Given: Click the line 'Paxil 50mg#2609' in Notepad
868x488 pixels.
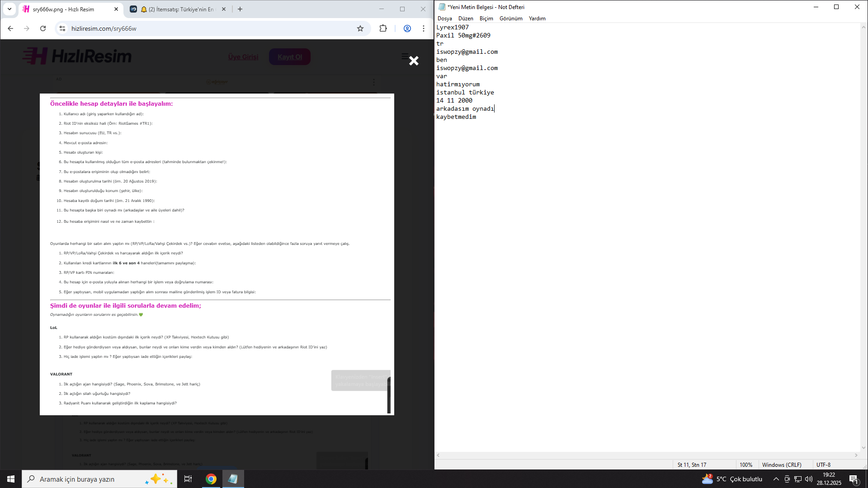Looking at the screenshot, I should 463,35.
